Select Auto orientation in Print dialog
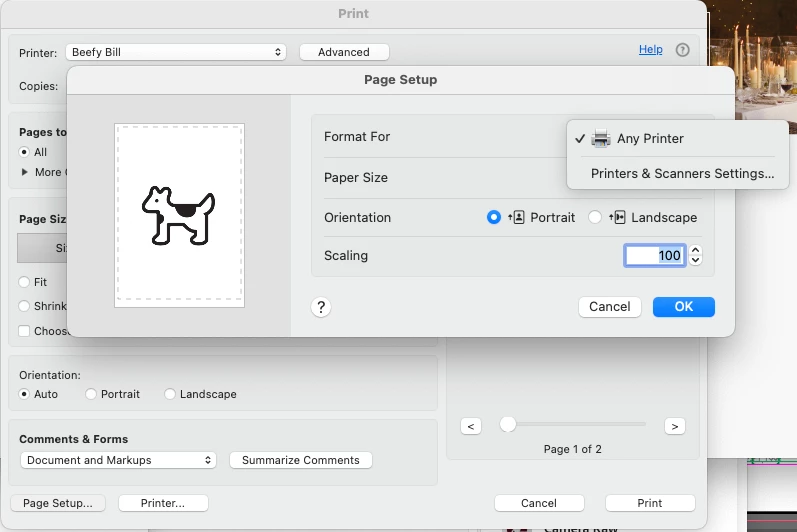This screenshot has width=797, height=532. coord(24,394)
